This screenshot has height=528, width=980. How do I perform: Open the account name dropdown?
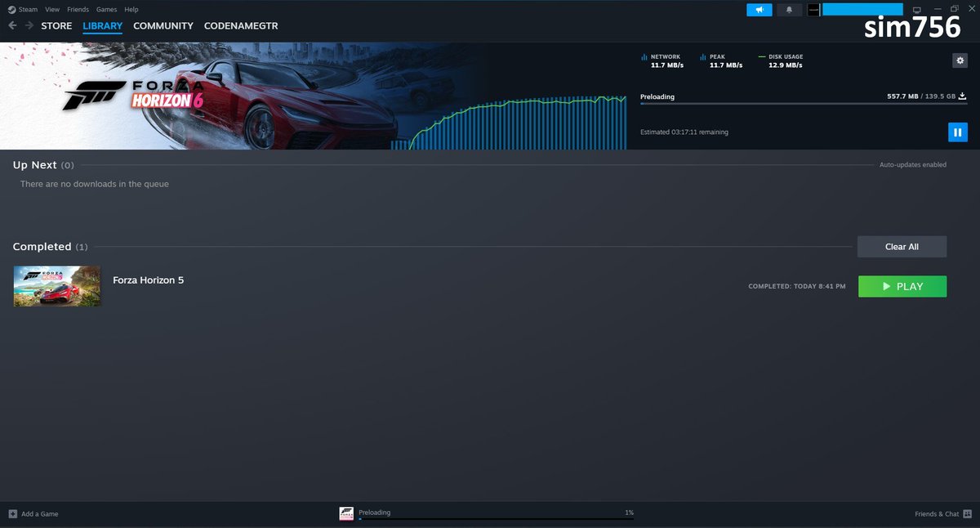pos(862,9)
